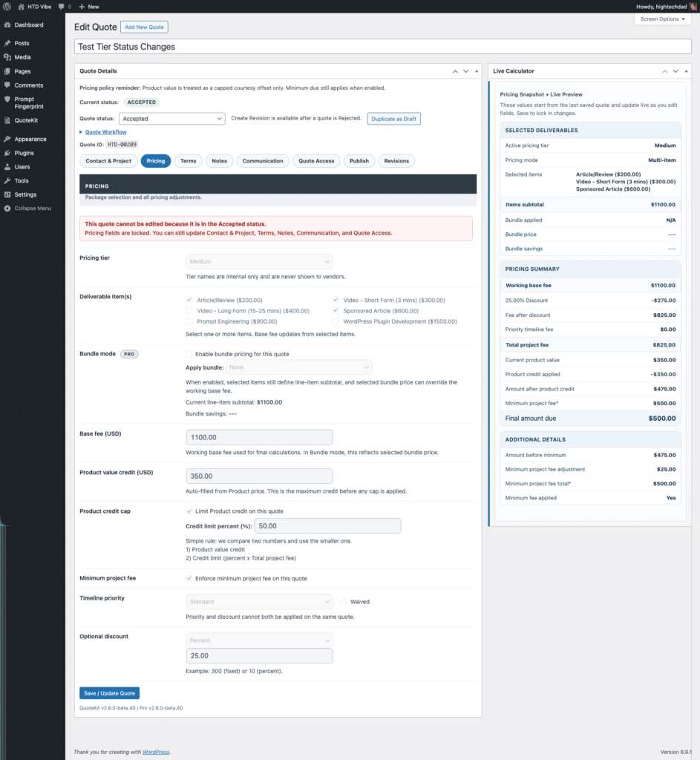700x760 pixels.
Task: Click the Media sidebar icon
Action: point(7,57)
